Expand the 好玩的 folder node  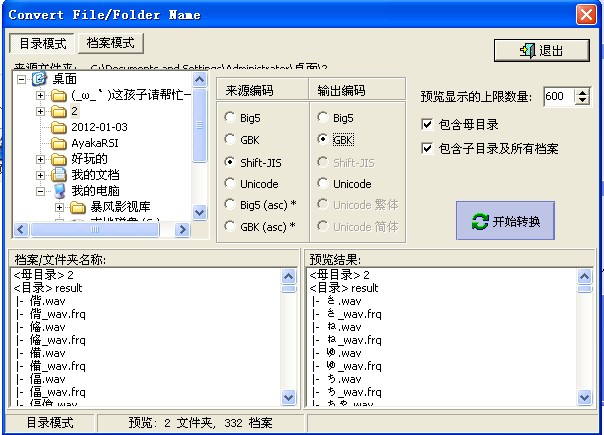coord(40,159)
